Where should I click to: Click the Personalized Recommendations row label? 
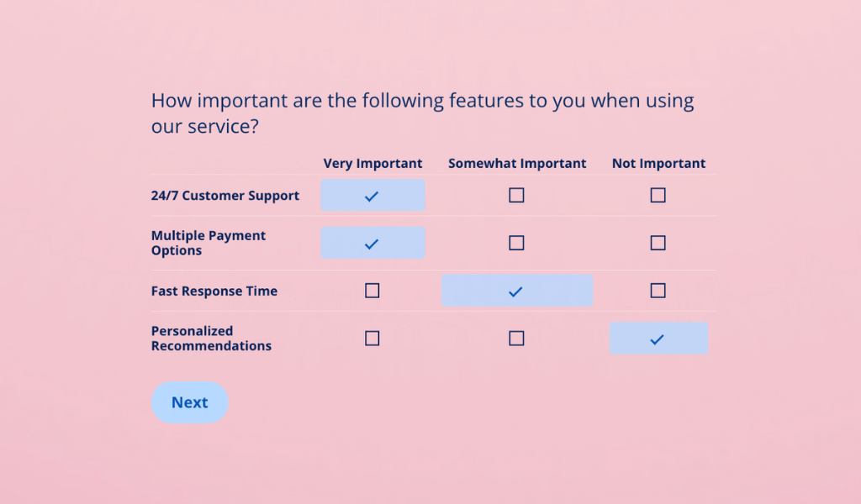pos(211,339)
